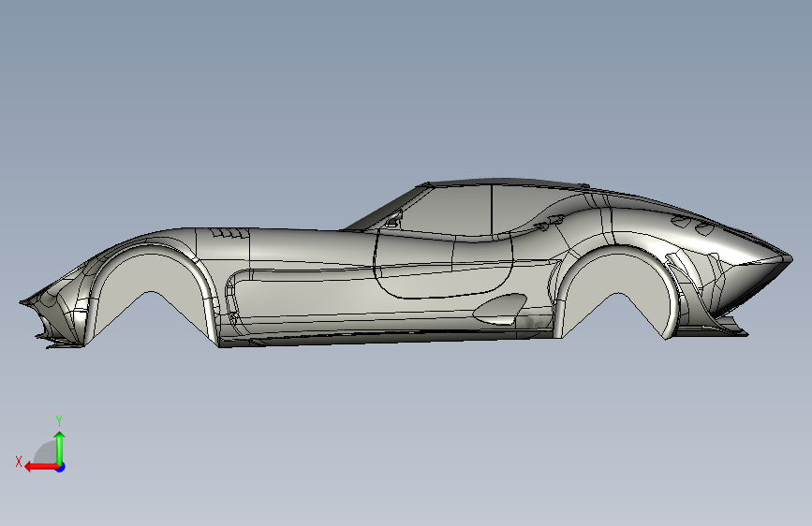Click the green Y axis arrow on triad

tap(60, 447)
